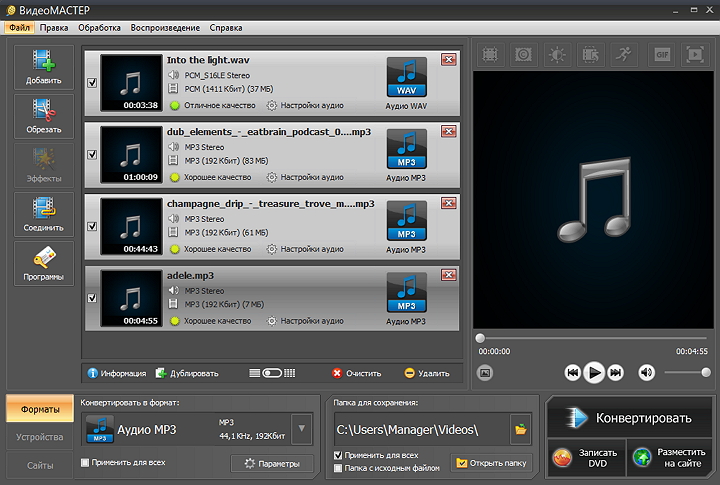Click the rotate video tool icon

pyautogui.click(x=590, y=55)
